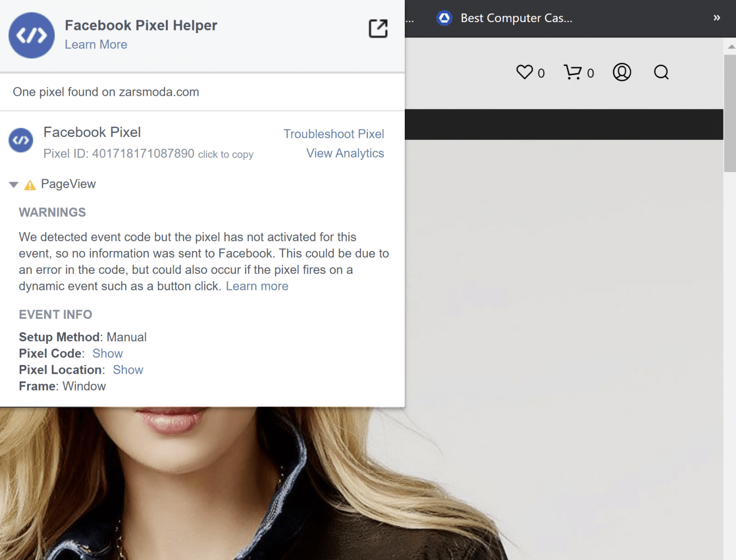This screenshot has width=736, height=560.
Task: Click the Best Computer Cas... bookmark text
Action: 516,18
